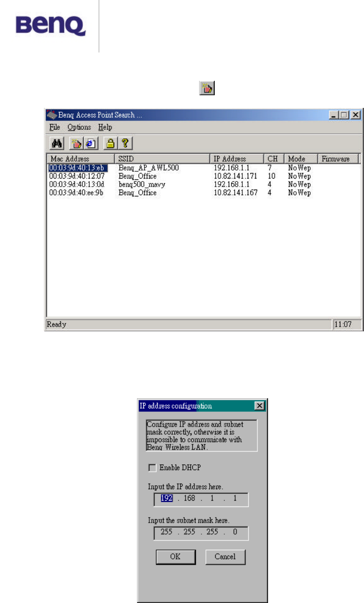
Task: Click the 11:07 time in status bar
Action: [x=343, y=325]
